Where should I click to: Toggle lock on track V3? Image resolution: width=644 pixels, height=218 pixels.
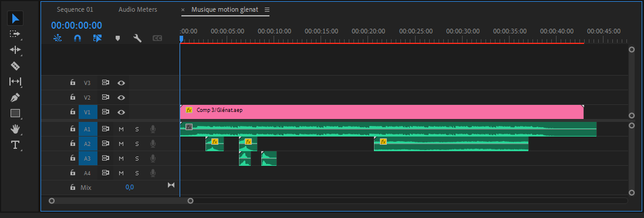(73, 83)
